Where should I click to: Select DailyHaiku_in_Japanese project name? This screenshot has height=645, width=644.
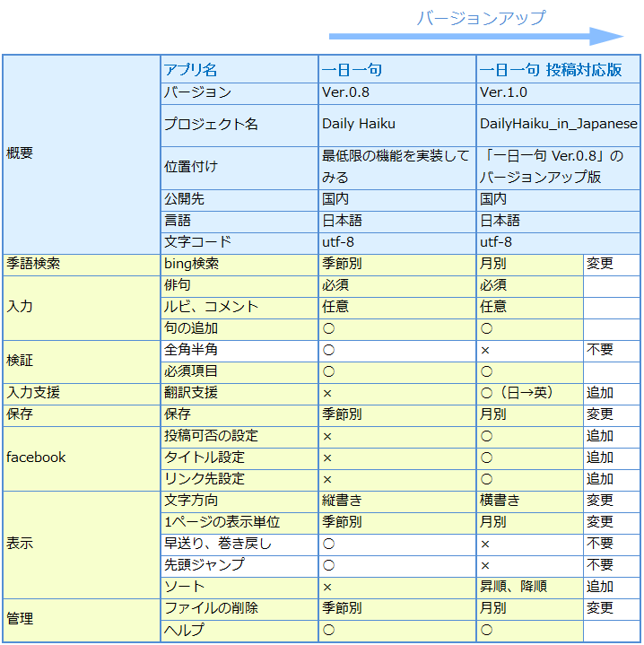pyautogui.click(x=558, y=125)
